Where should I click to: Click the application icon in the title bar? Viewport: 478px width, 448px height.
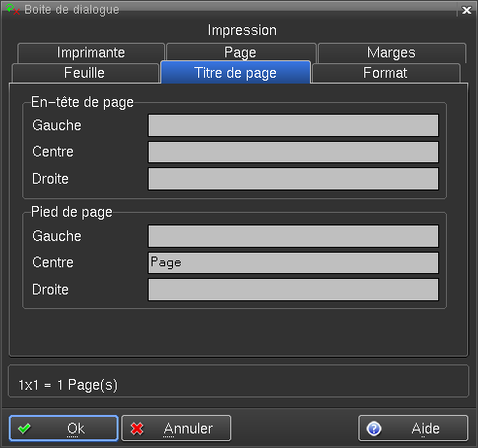pyautogui.click(x=13, y=10)
